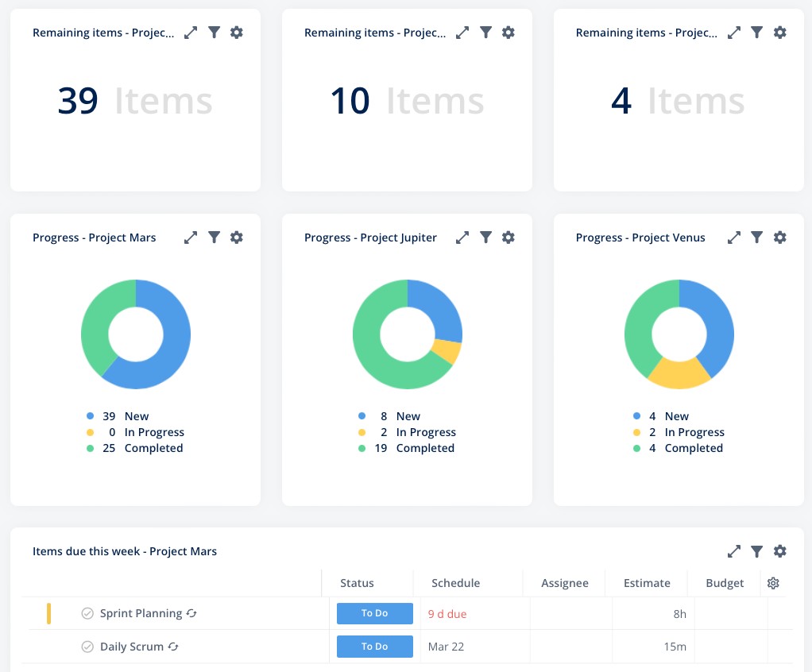This screenshot has height=672, width=812.
Task: Click yellow In Progress segment in Venus donut
Action: pyautogui.click(x=679, y=374)
